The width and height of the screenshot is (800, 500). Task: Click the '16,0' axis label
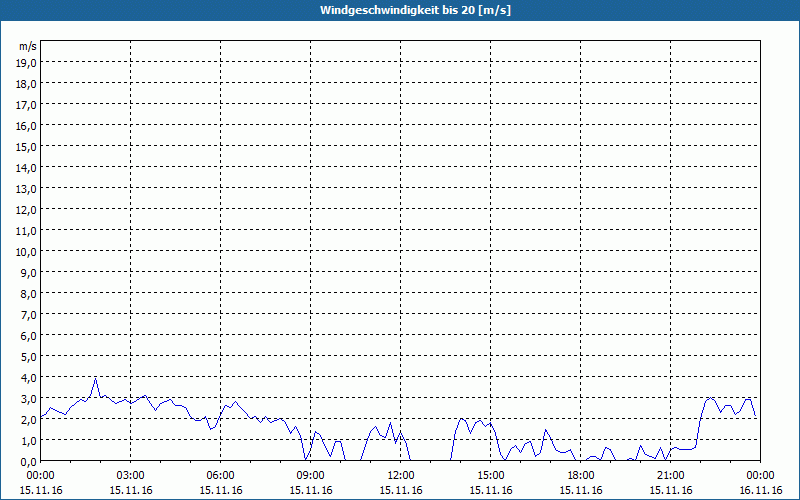click(26, 126)
